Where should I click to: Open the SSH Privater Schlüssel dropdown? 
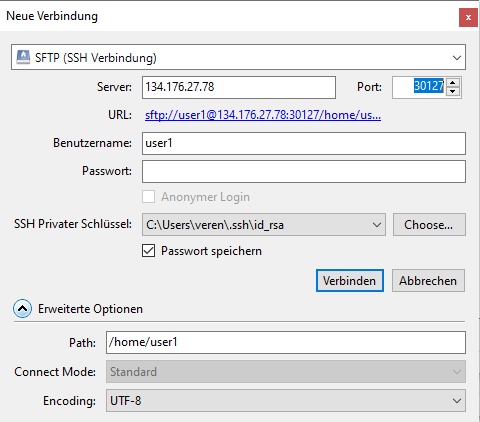point(264,225)
